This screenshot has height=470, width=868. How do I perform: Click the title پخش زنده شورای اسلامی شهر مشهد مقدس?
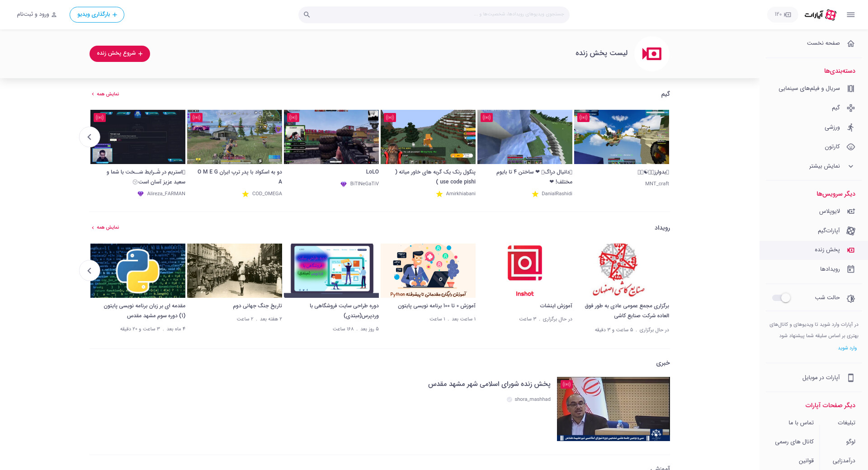[x=489, y=384]
